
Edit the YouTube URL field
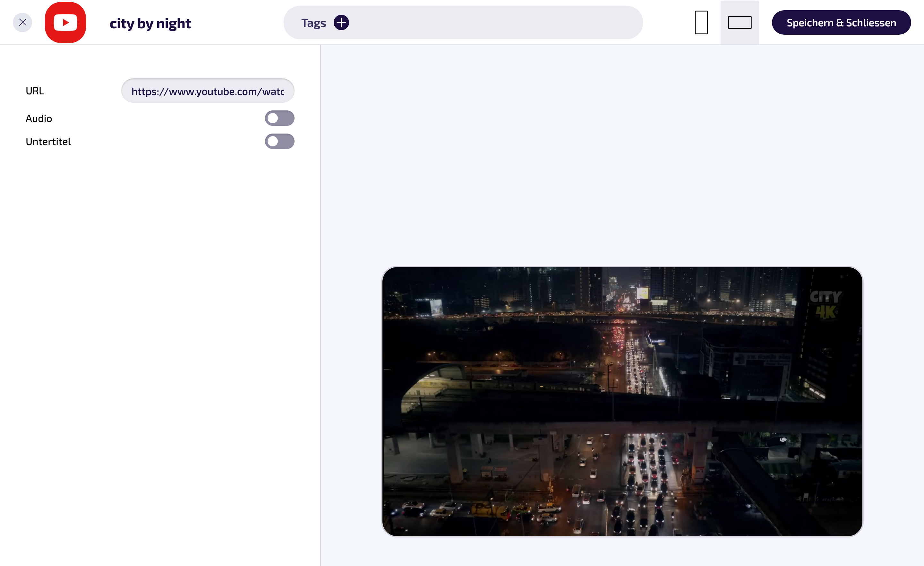208,91
